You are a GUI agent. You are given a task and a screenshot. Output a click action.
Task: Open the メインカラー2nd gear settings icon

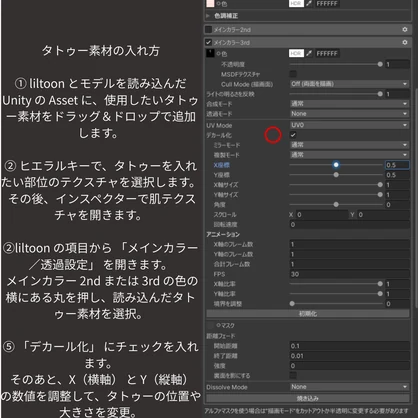[x=405, y=30]
